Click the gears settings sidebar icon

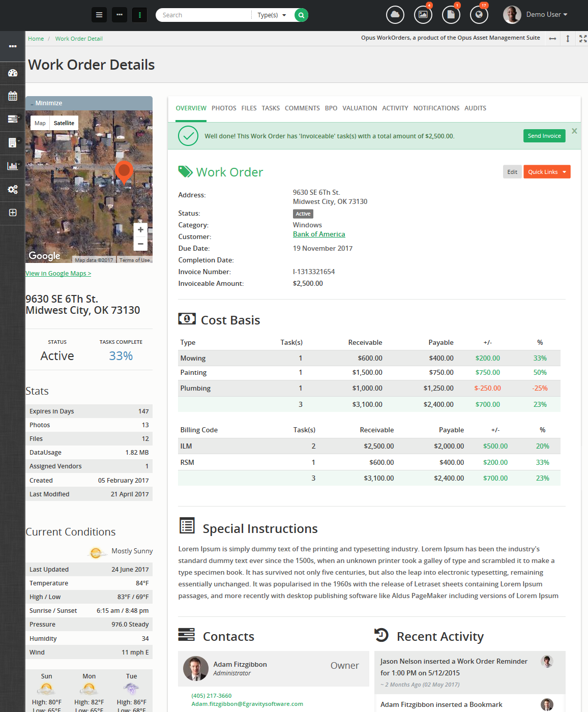(13, 189)
